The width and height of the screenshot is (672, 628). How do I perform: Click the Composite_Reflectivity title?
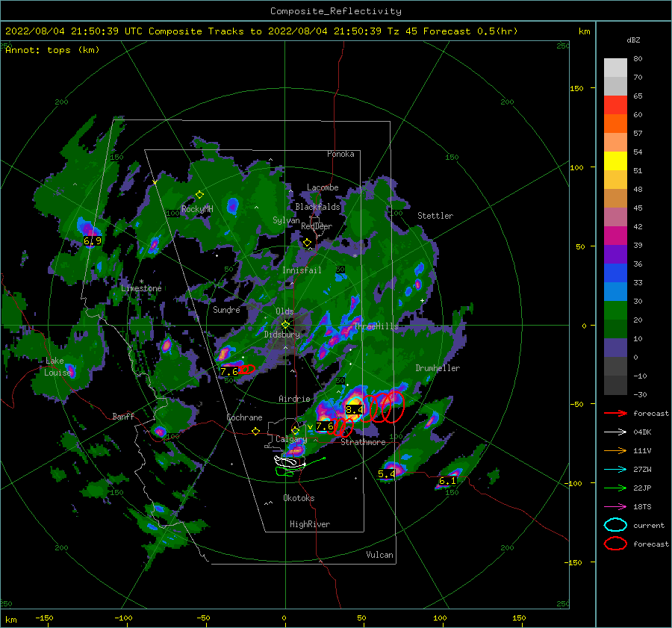pos(336,11)
